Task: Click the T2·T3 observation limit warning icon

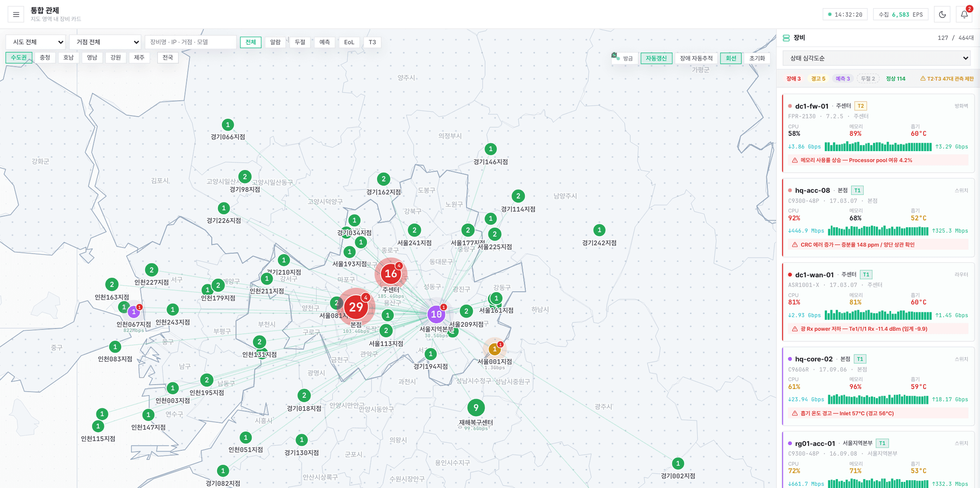Action: click(923, 79)
